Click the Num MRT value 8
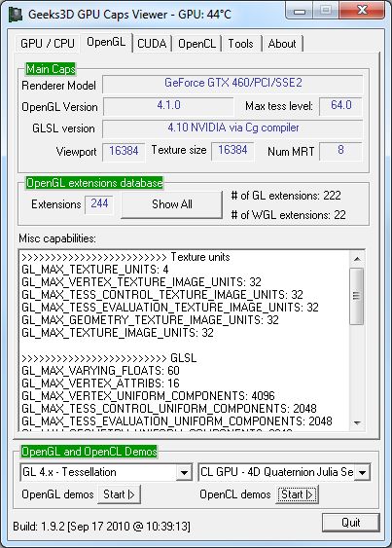Image resolution: width=392 pixels, height=548 pixels. pos(340,151)
